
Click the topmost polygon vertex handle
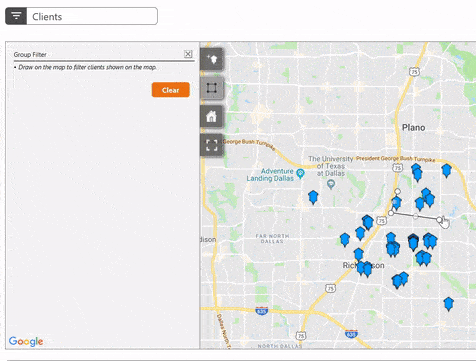pos(397,191)
